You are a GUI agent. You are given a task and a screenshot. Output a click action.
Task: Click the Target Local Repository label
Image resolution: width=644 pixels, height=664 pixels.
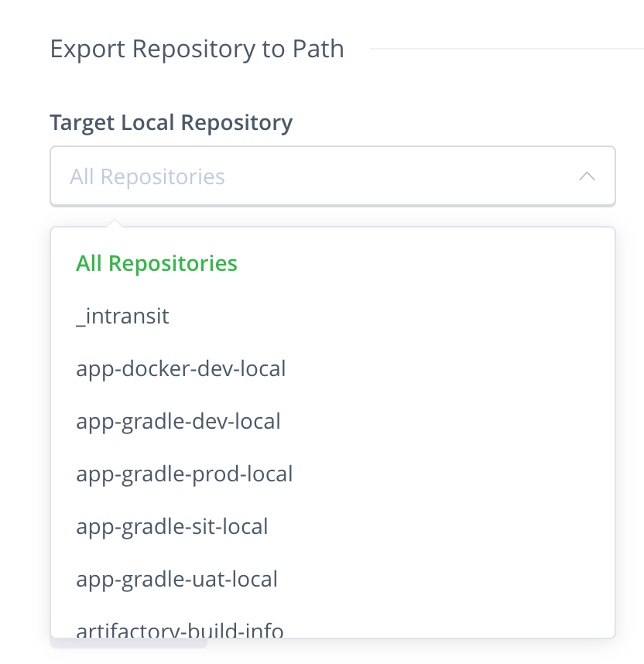click(171, 122)
